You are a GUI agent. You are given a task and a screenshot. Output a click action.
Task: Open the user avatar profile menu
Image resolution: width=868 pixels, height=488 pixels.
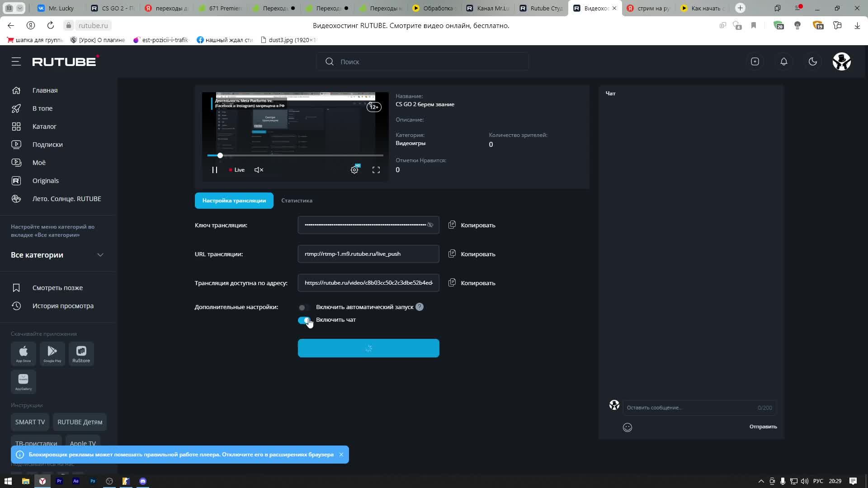click(841, 61)
